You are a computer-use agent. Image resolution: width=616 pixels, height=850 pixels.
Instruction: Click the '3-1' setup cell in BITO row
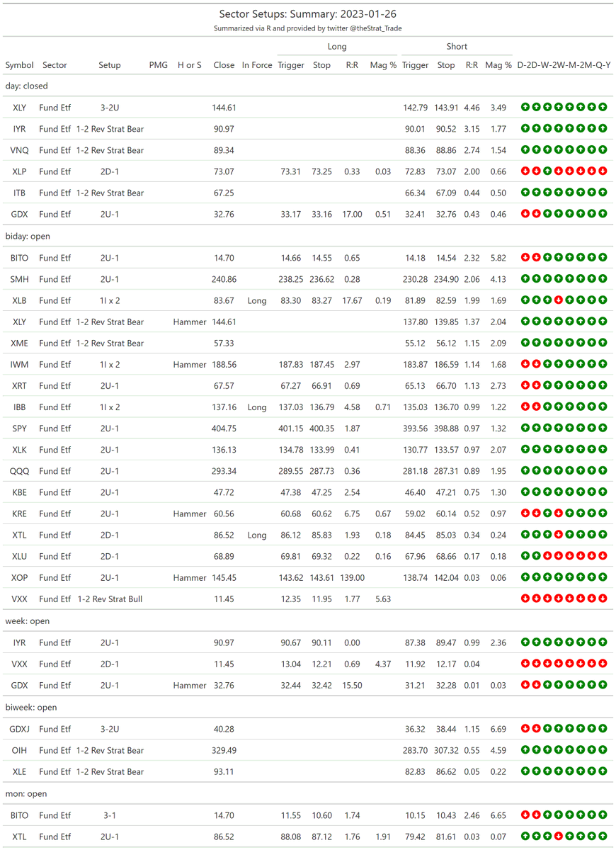point(110,816)
